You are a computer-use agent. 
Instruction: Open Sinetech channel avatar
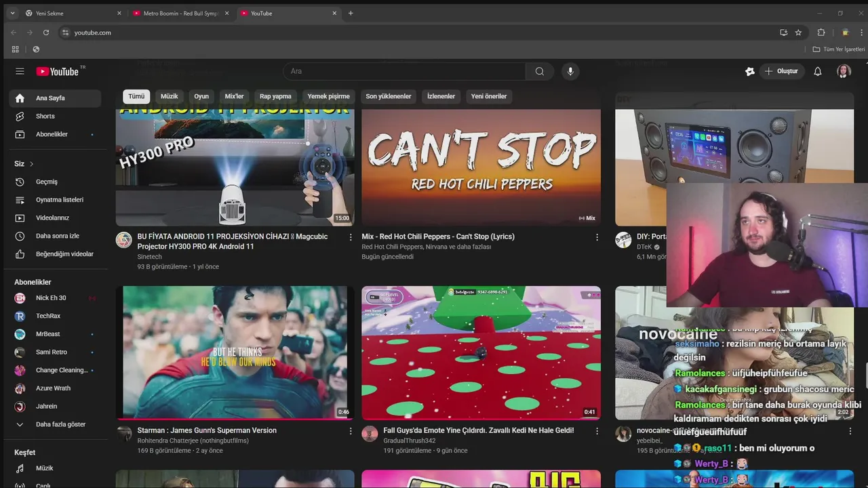coord(123,240)
